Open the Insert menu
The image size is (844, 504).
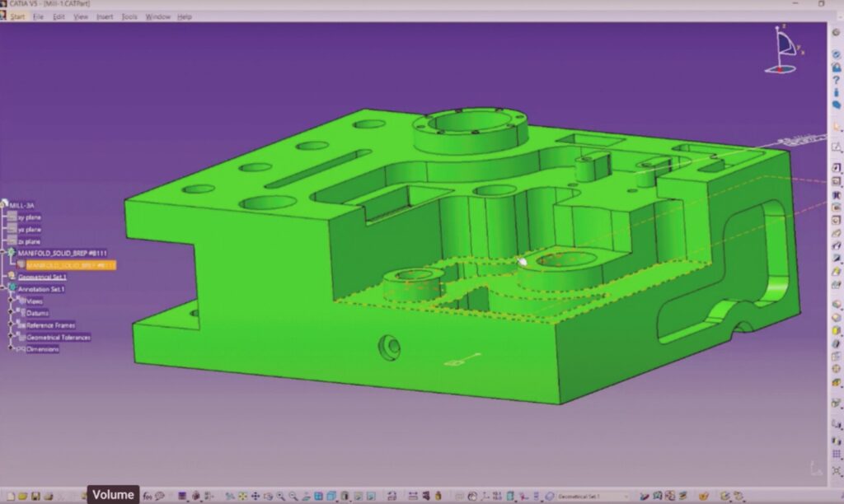tap(105, 16)
